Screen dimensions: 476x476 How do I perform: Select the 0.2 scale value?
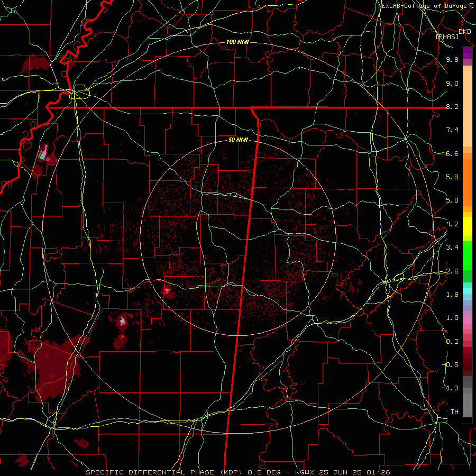pos(452,342)
